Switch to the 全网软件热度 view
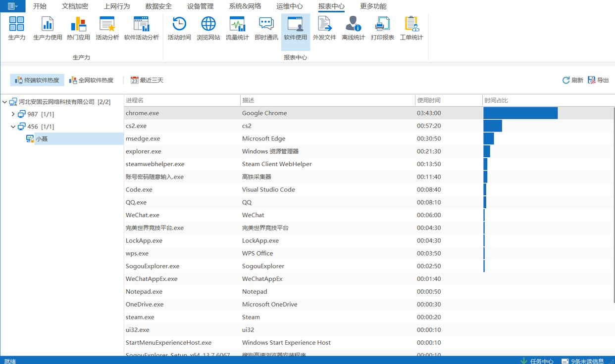This screenshot has width=615, height=364. [x=91, y=80]
